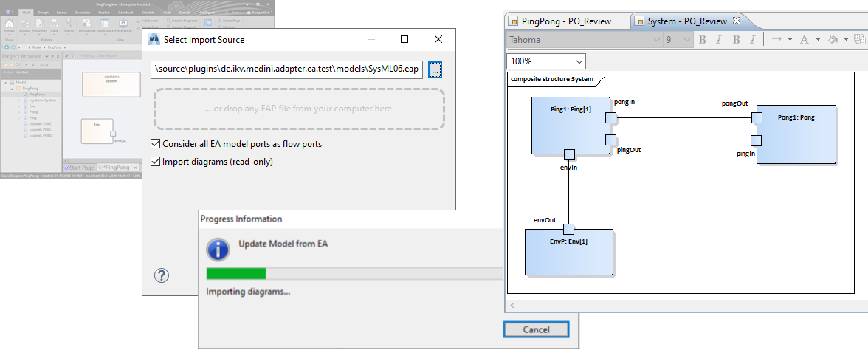Open the Tahoma font dropdown

584,40
